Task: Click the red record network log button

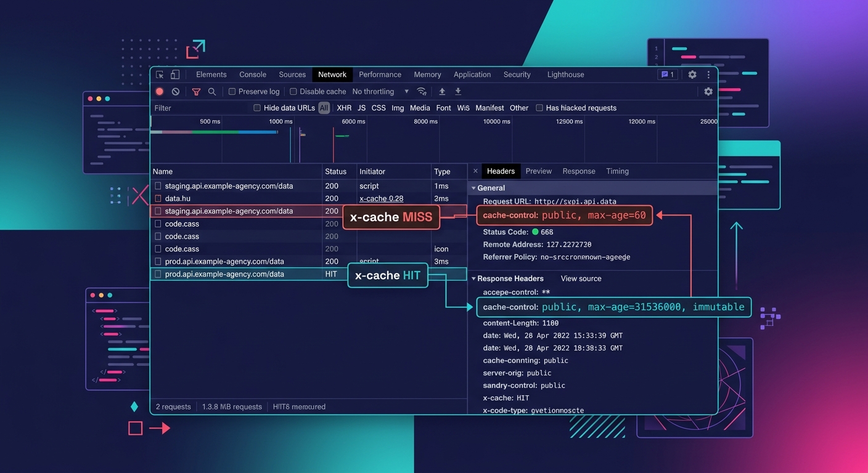Action: pyautogui.click(x=160, y=91)
